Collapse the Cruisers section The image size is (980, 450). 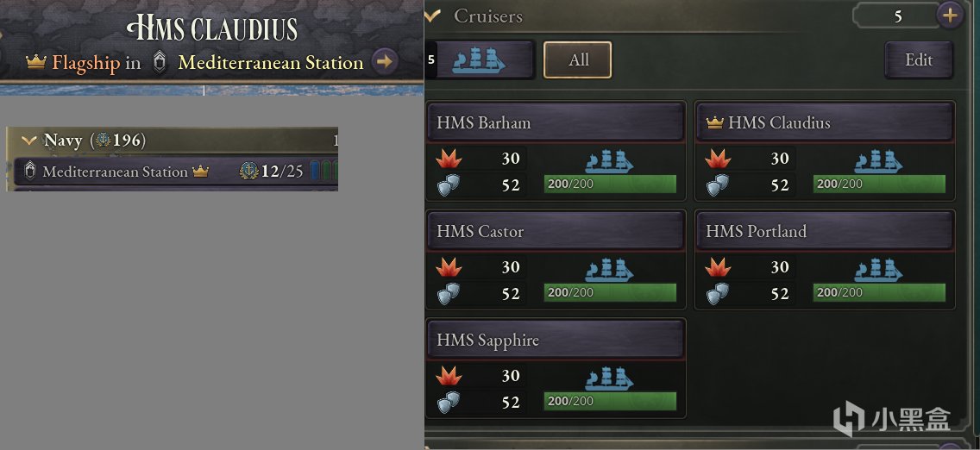[x=433, y=16]
